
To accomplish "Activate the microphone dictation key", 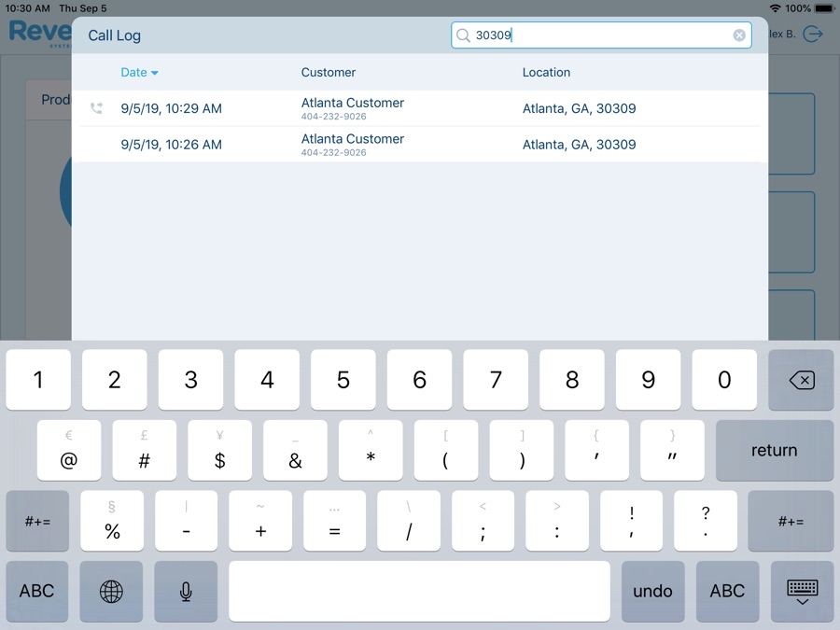I will (x=186, y=591).
